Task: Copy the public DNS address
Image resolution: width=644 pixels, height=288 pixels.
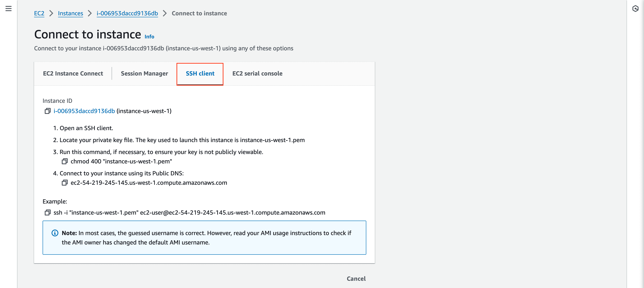Action: (65, 183)
